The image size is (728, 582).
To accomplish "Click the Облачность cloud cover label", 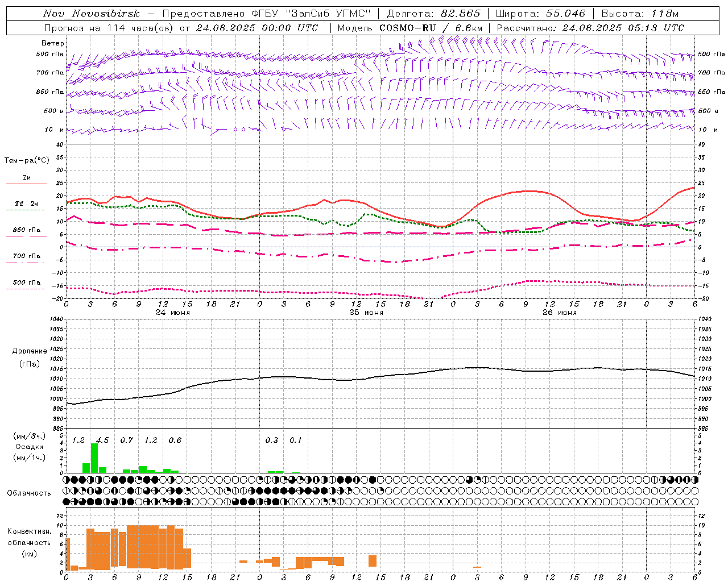I will 29,493.
